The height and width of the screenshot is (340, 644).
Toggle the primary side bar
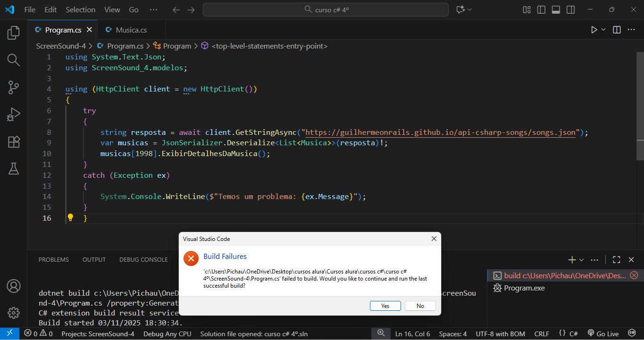(542, 9)
